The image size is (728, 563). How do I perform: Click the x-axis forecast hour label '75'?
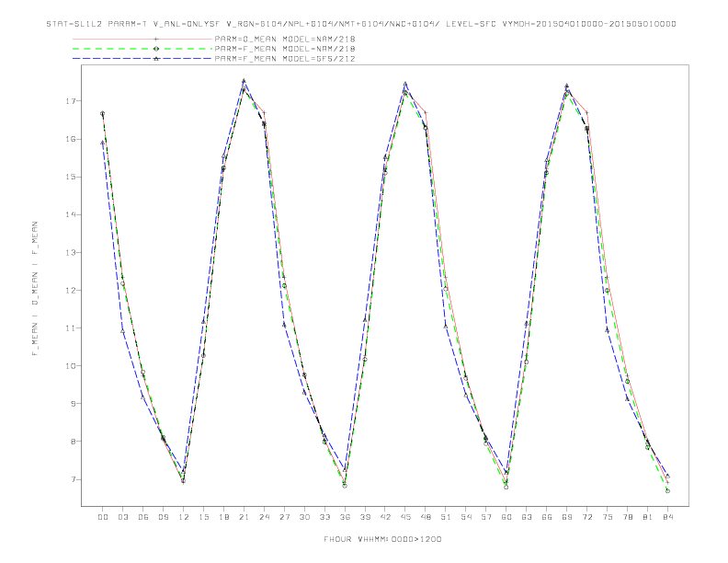coord(608,517)
